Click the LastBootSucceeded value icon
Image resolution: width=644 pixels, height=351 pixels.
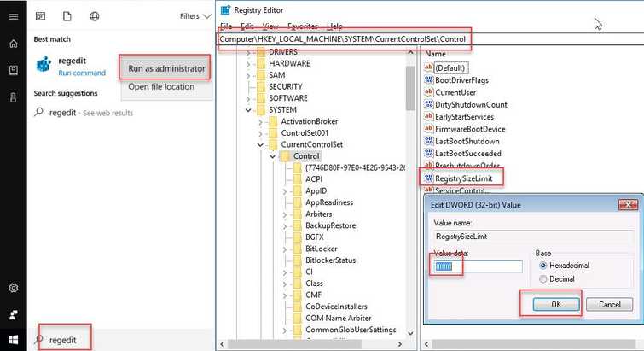(x=429, y=153)
